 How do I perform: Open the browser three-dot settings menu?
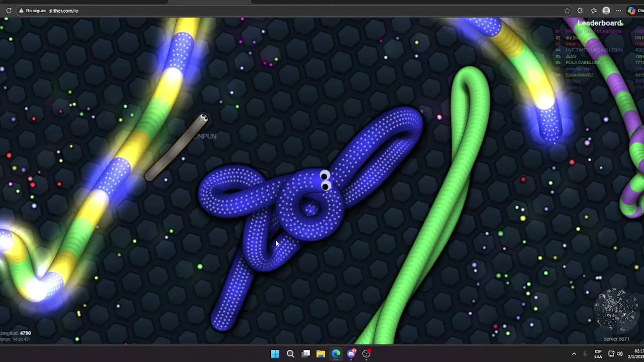(x=618, y=11)
